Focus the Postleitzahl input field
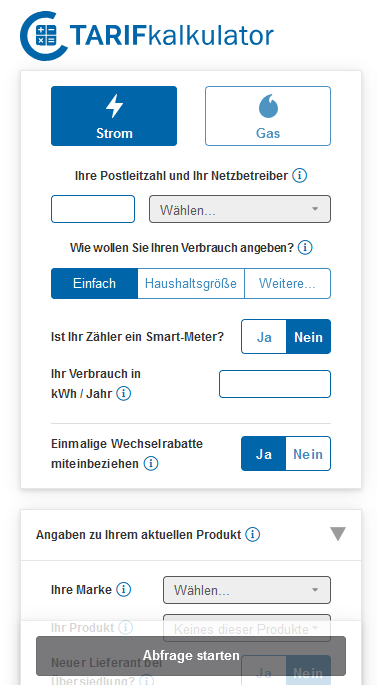The image size is (377, 685). 93,209
